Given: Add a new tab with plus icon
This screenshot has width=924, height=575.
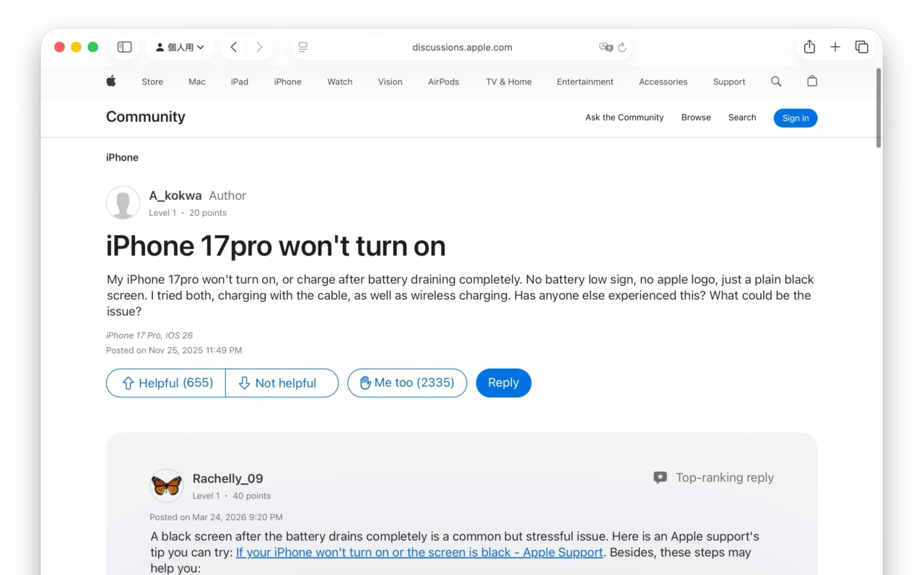Looking at the screenshot, I should (x=835, y=47).
